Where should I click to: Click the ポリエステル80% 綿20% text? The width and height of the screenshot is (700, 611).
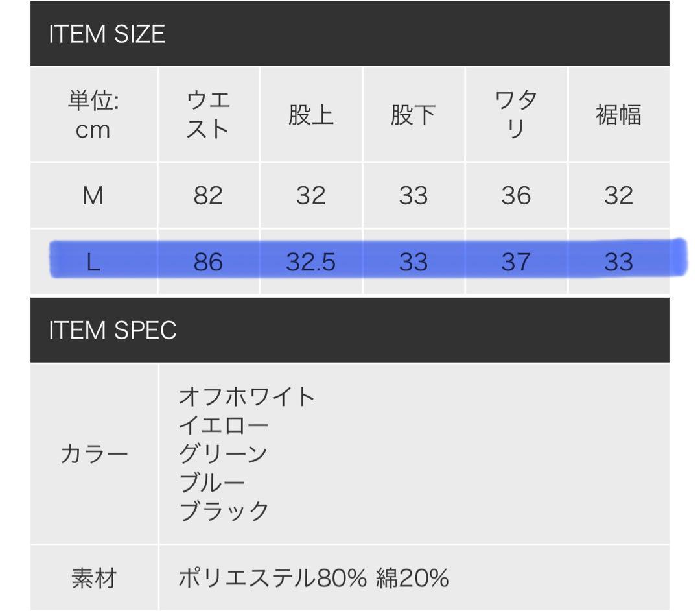point(314,578)
